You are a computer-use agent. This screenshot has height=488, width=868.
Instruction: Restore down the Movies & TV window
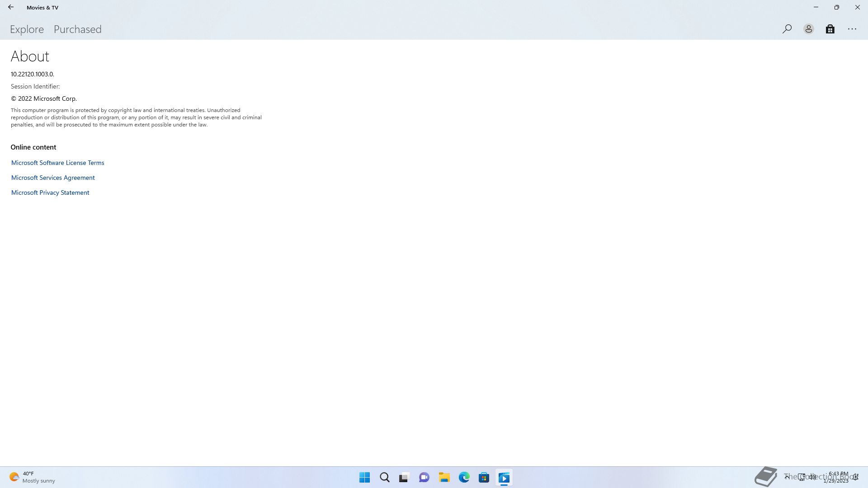[x=836, y=7]
